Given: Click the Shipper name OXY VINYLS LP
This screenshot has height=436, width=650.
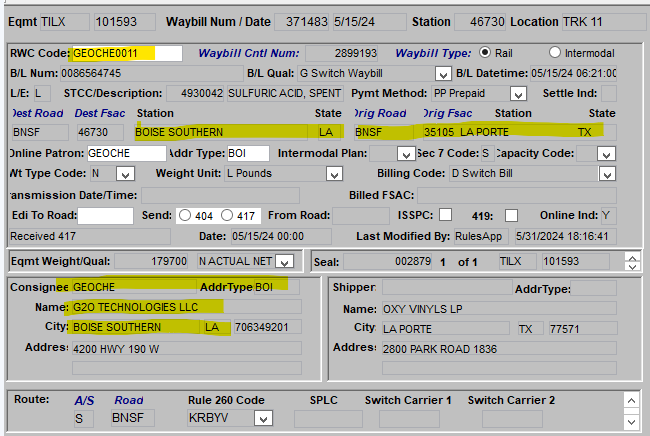Looking at the screenshot, I should point(499,309).
